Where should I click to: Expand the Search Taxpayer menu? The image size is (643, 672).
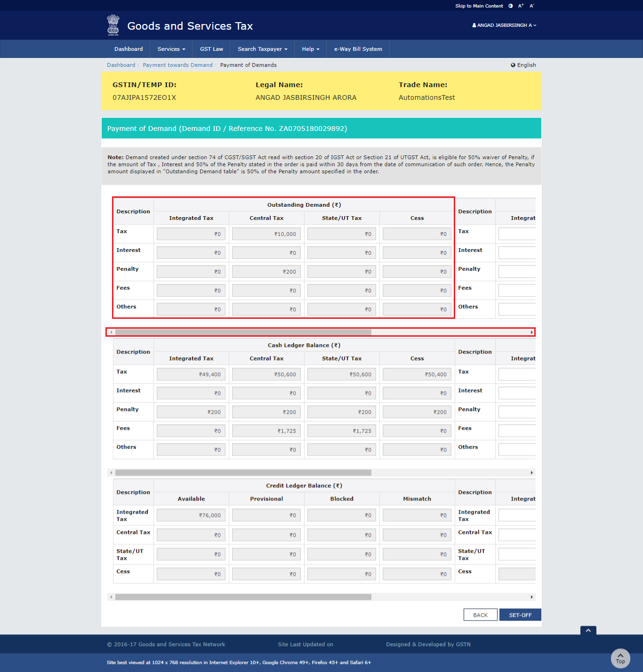262,49
